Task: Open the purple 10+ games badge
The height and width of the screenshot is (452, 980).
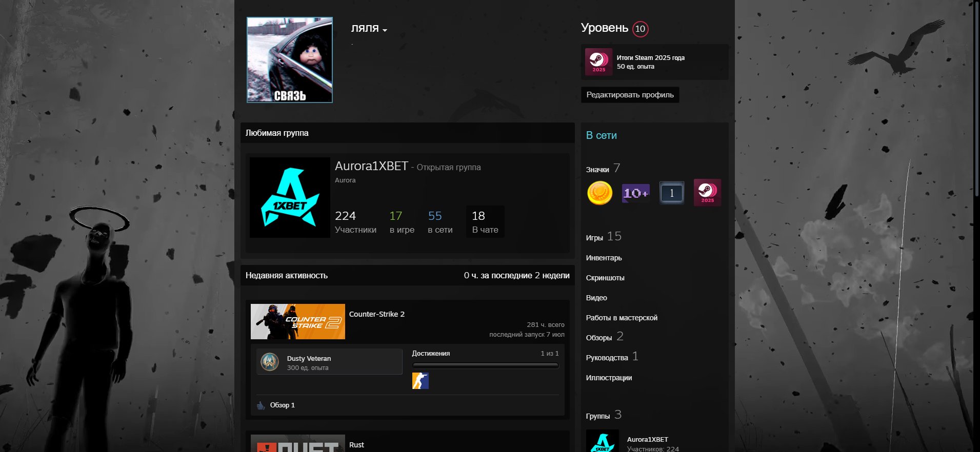Action: (635, 193)
